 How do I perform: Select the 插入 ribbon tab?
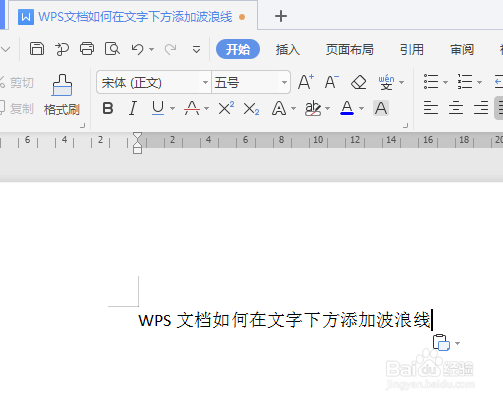(x=288, y=50)
